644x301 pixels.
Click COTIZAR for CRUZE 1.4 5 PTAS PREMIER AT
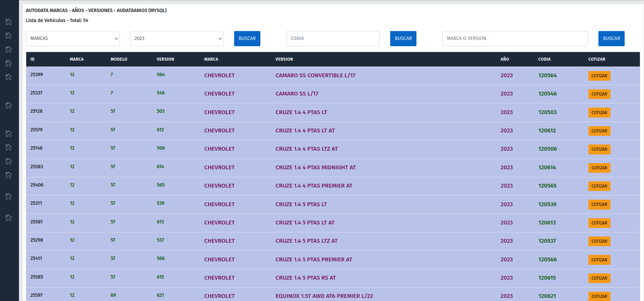(x=599, y=260)
